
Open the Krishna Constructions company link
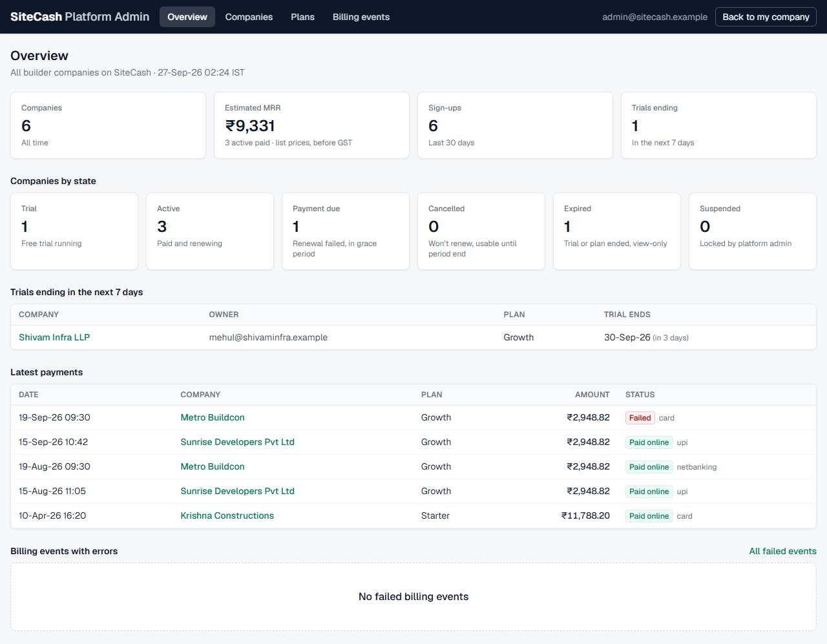coord(227,515)
